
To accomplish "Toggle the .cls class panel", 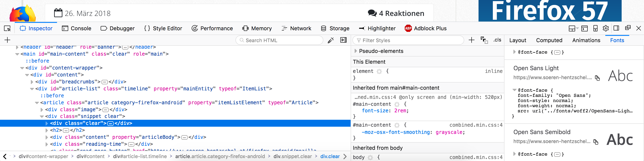I will pos(497,40).
